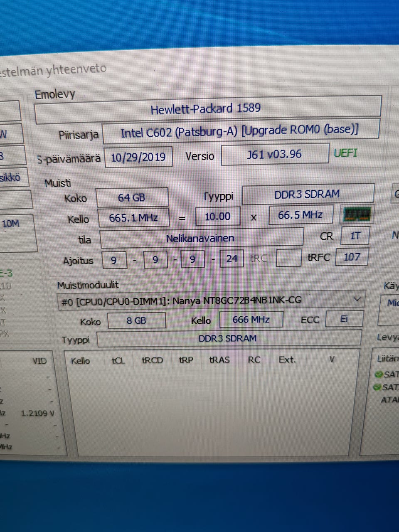Click the 10M value on left panel
The width and height of the screenshot is (399, 532).
click(10, 224)
